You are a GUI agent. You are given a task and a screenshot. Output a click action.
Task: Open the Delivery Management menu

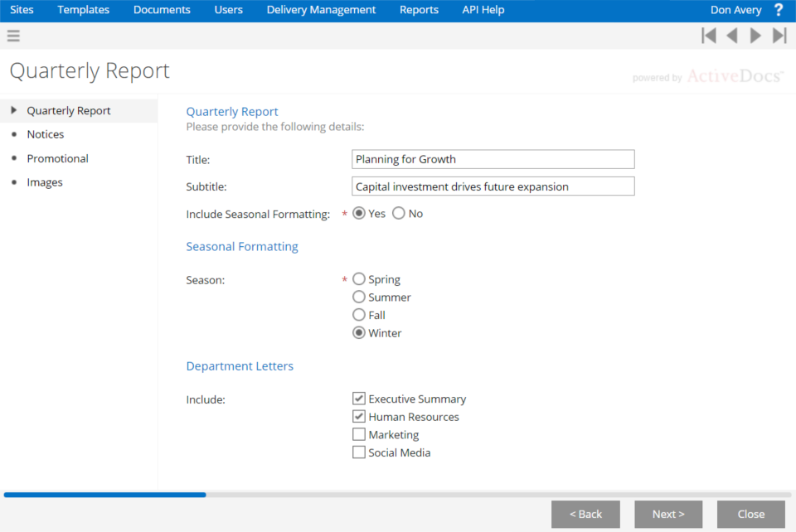click(321, 10)
